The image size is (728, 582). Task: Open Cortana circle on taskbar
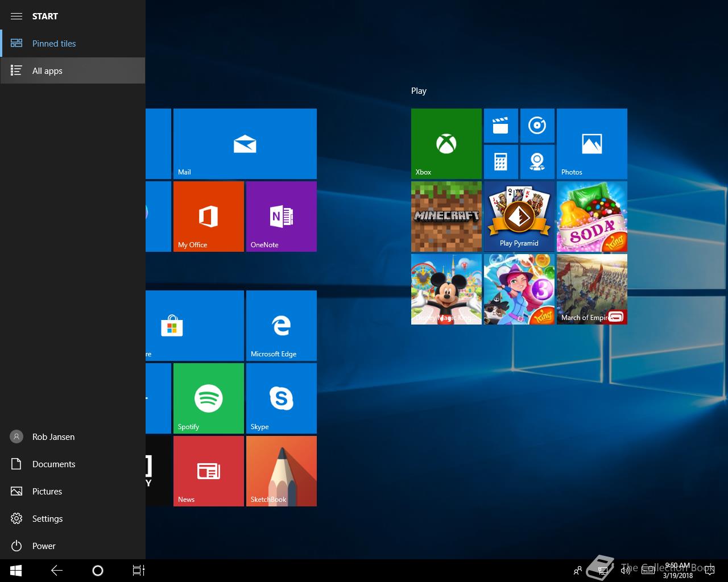coord(98,571)
